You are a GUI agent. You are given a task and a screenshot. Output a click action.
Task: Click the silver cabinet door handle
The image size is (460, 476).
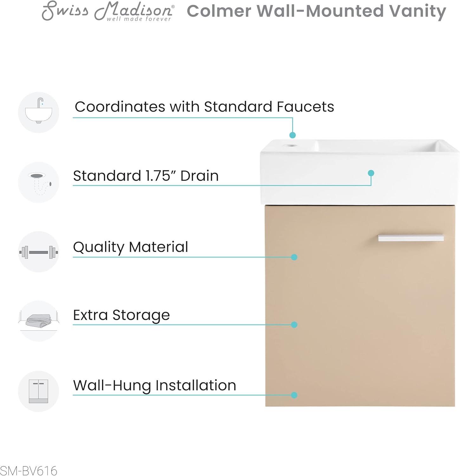pos(411,238)
